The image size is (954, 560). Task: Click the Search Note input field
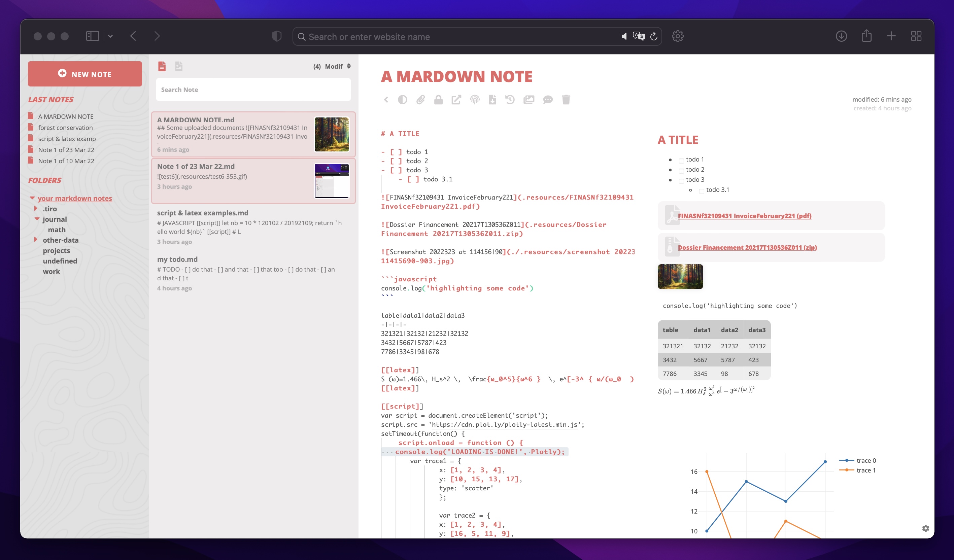pos(253,90)
